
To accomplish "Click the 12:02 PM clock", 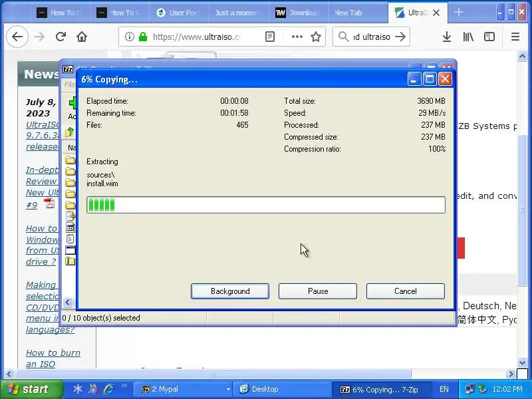I will pos(507,389).
